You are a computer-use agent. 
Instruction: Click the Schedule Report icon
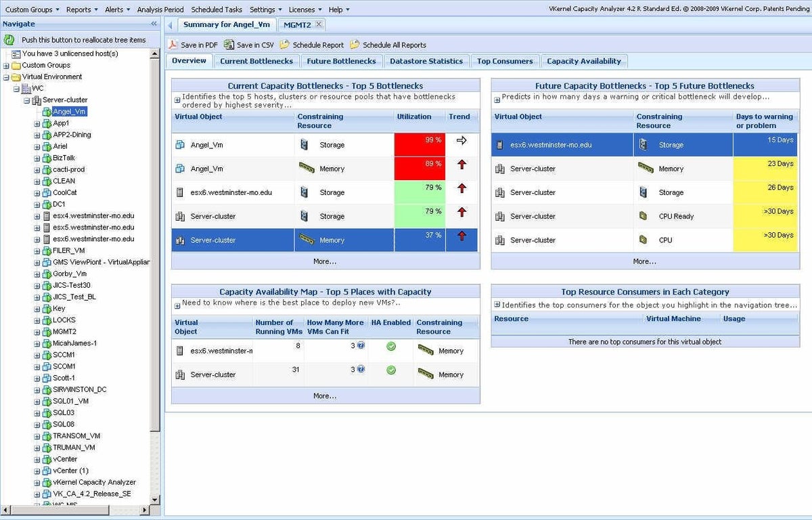(x=285, y=45)
